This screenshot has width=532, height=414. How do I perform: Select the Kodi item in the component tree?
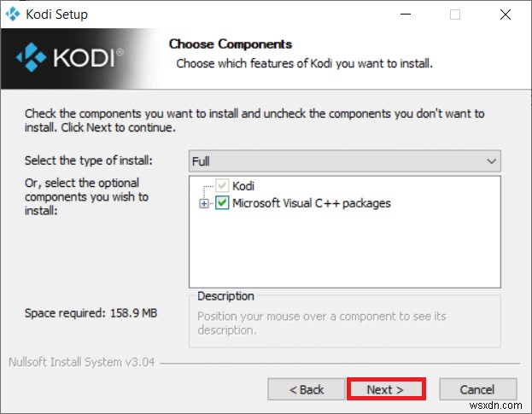pos(243,186)
